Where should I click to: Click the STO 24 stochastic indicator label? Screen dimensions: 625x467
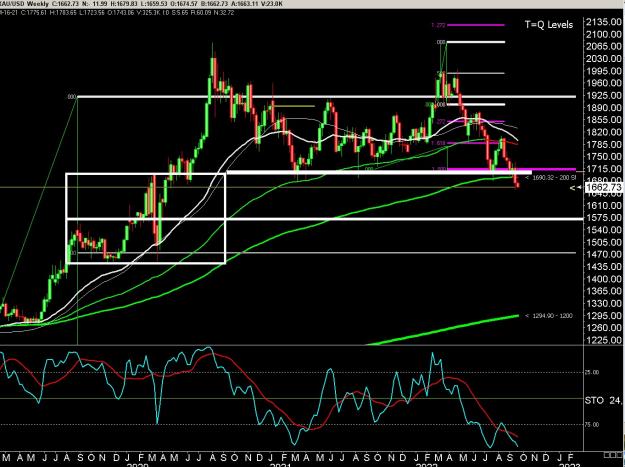pos(605,400)
